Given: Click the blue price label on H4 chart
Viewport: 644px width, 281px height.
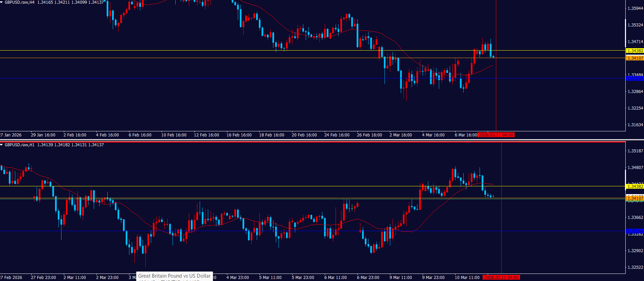Looking at the screenshot, I should tap(634, 79).
